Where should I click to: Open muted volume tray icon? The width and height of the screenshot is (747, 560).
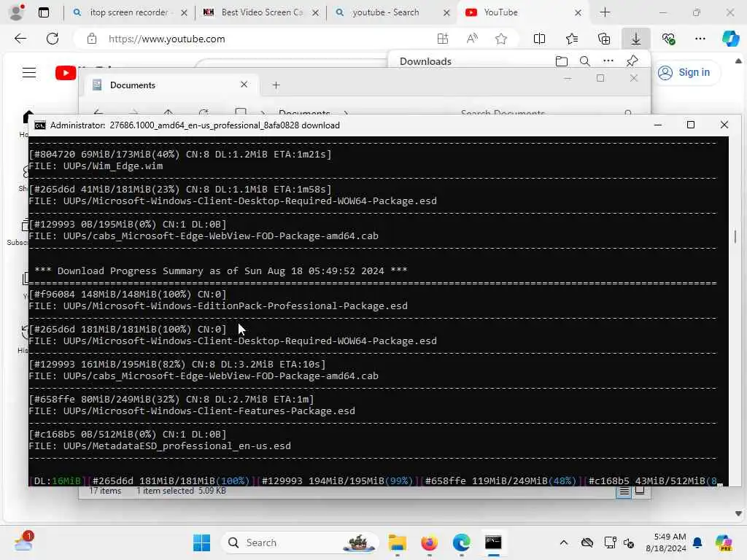(x=629, y=542)
